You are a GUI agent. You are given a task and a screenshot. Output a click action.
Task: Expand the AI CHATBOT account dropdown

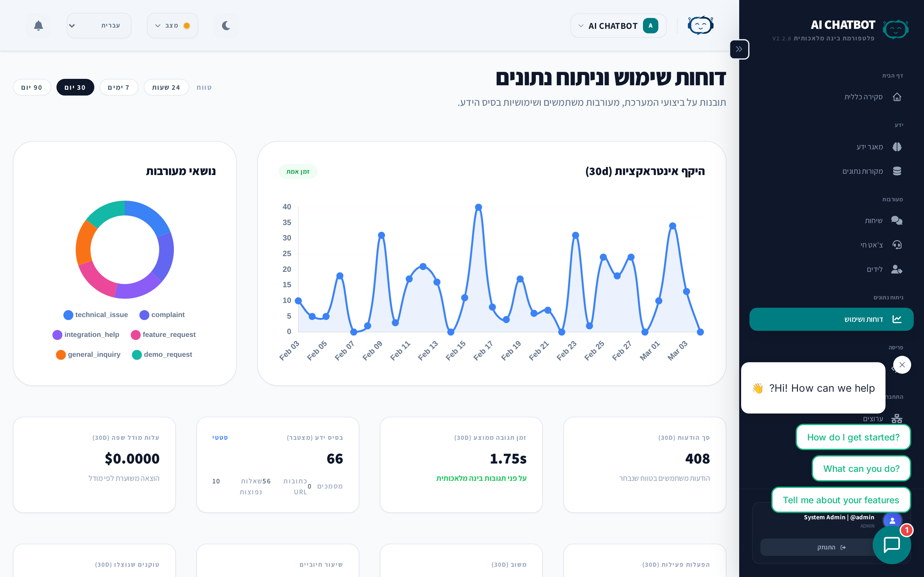(618, 26)
